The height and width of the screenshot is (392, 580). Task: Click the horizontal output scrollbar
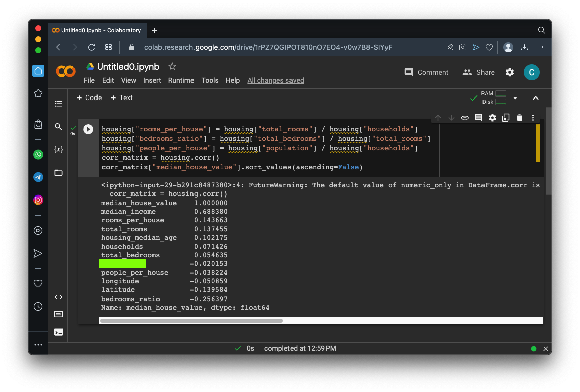click(x=191, y=321)
